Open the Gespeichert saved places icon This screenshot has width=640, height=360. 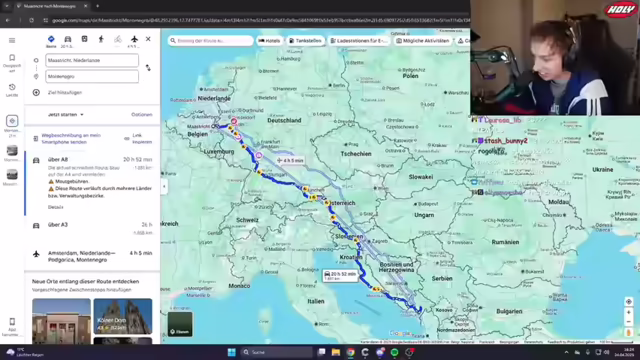click(x=12, y=63)
